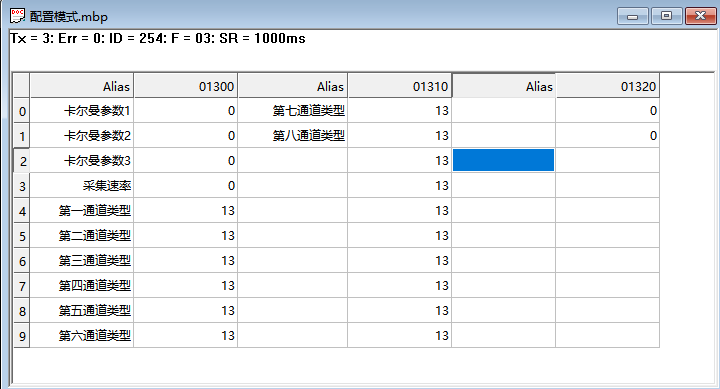Click the 第七通道类型 alias cell
This screenshot has width=720, height=389.
click(x=292, y=111)
